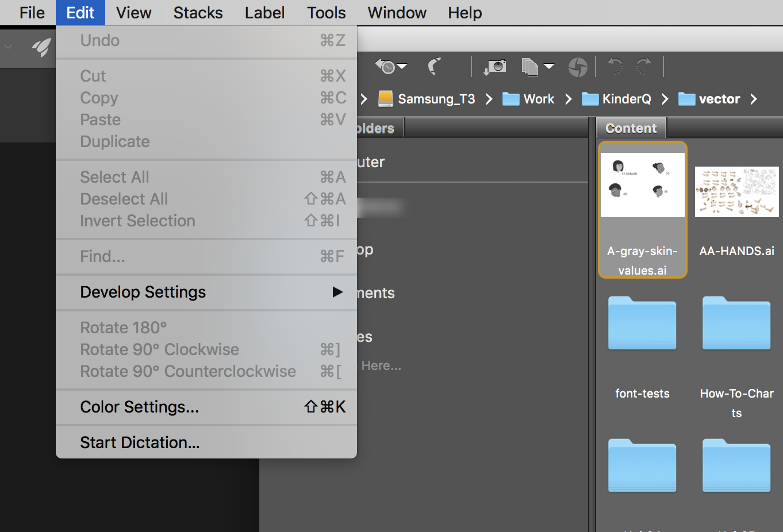The width and height of the screenshot is (783, 532).
Task: Expand the stacked-documents dropdown arrow in toolbar
Action: [x=550, y=66]
